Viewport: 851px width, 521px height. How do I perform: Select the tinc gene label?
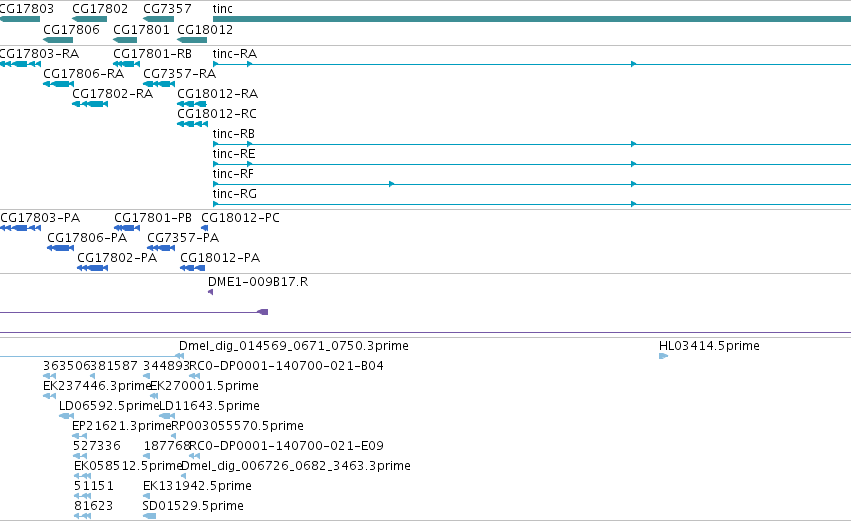[x=223, y=9]
